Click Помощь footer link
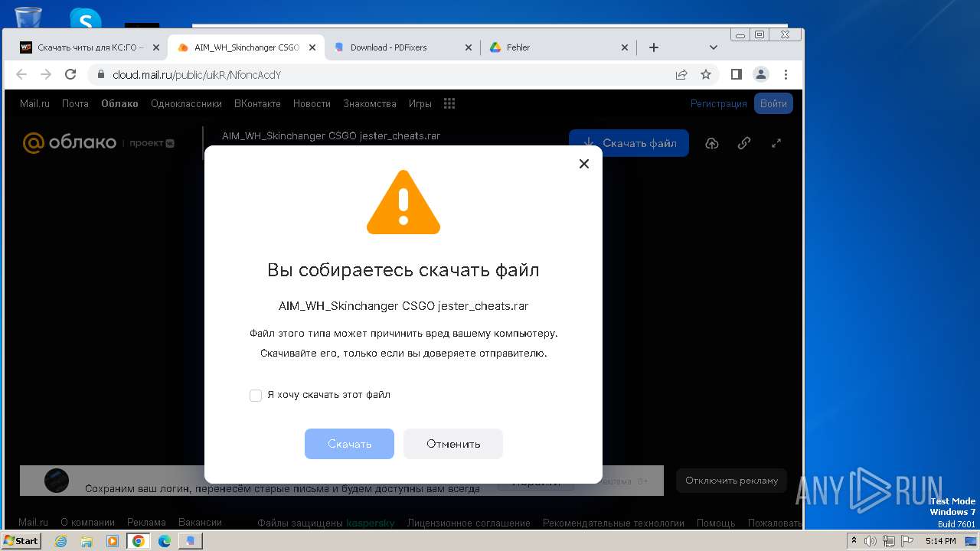Screen dimensions: 980x551 [716, 523]
